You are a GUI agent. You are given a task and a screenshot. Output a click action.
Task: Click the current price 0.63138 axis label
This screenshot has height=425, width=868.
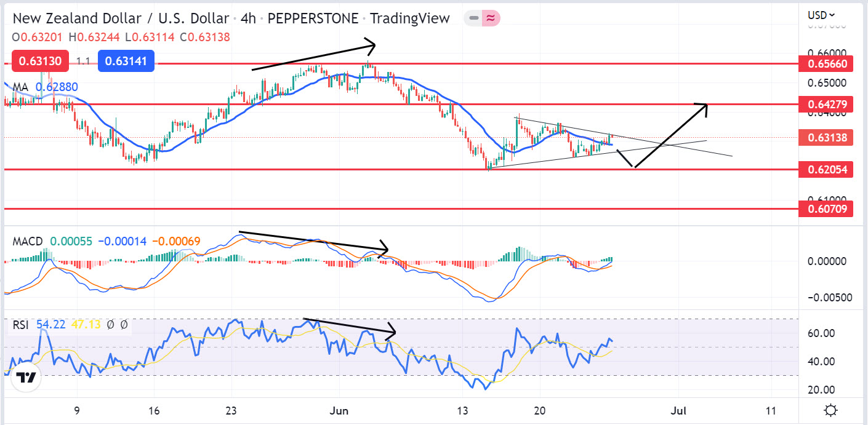(x=825, y=138)
